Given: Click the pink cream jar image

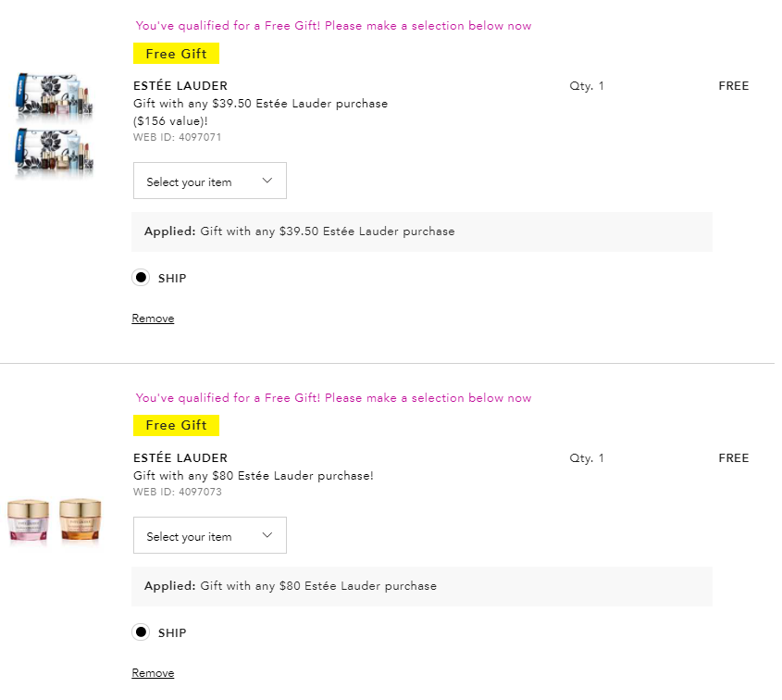Looking at the screenshot, I should 29,520.
